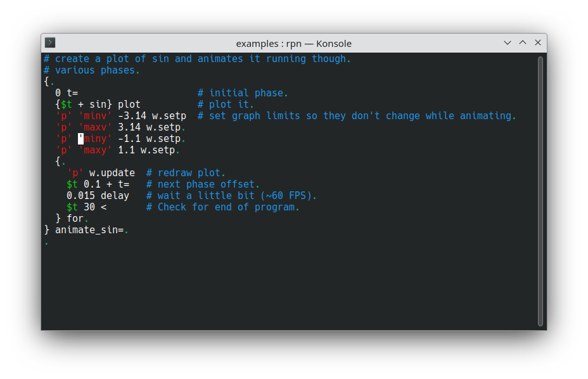This screenshot has height=379, width=588.
Task: Click the Konsole terminal icon in title bar
Action: (50, 43)
